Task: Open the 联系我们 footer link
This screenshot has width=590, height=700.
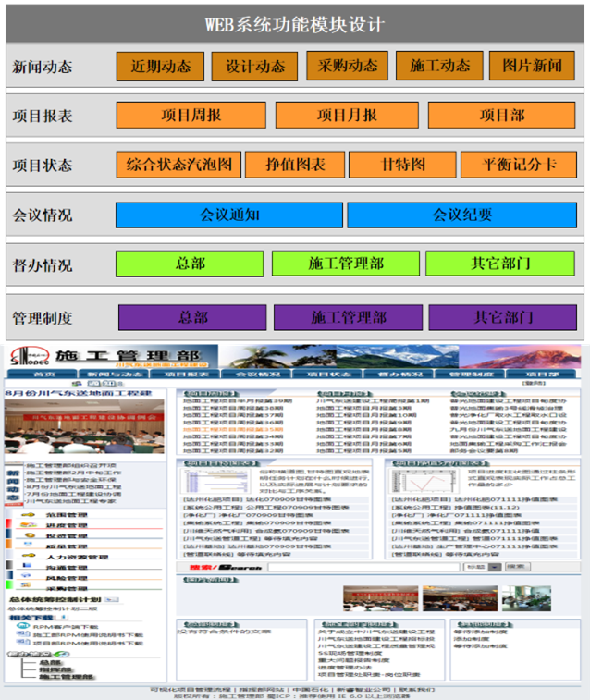Action: 416,690
